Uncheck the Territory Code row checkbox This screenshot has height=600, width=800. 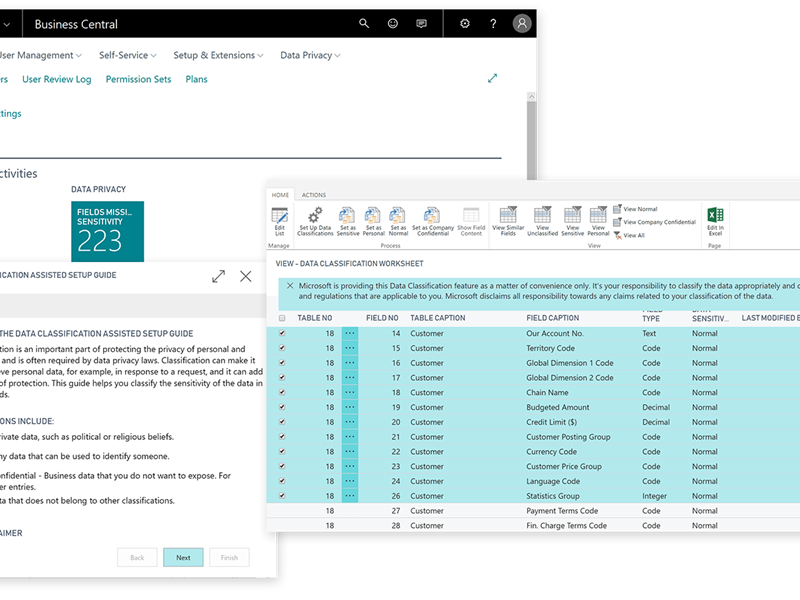coord(282,348)
